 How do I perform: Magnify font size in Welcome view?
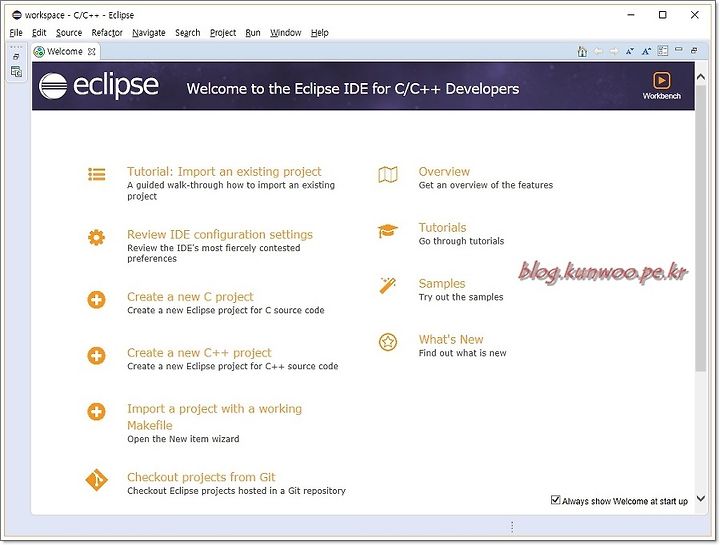coord(646,51)
